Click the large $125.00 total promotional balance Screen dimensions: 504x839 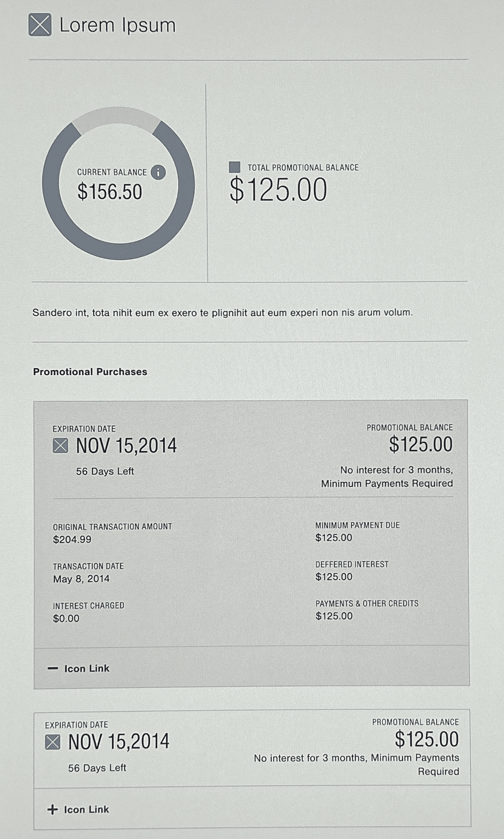click(x=278, y=190)
